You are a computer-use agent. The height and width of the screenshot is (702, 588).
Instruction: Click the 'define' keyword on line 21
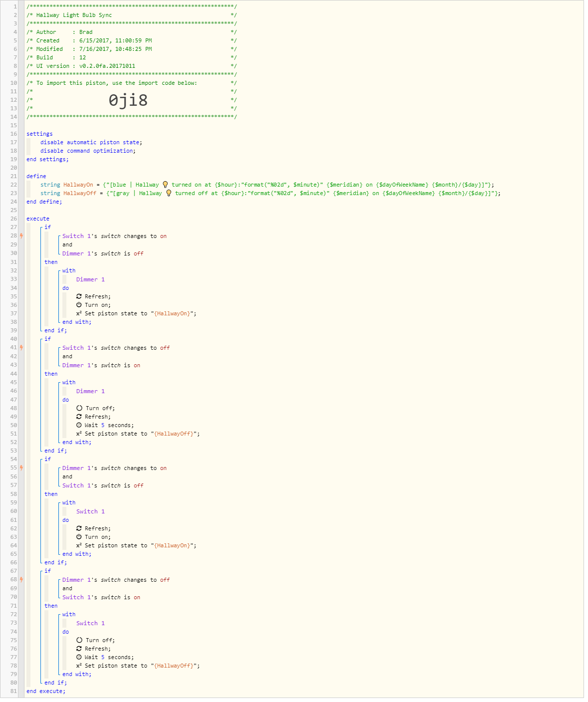coord(36,176)
